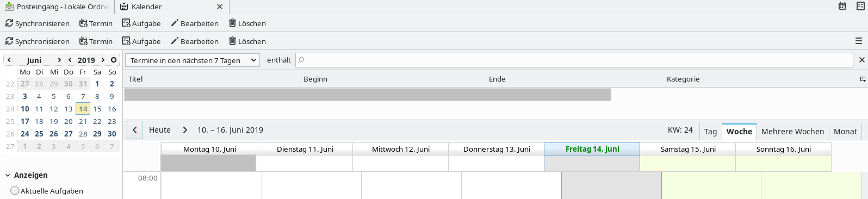The width and height of the screenshot is (868, 199).
Task: Open the hamburger application menu
Action: click(x=859, y=41)
